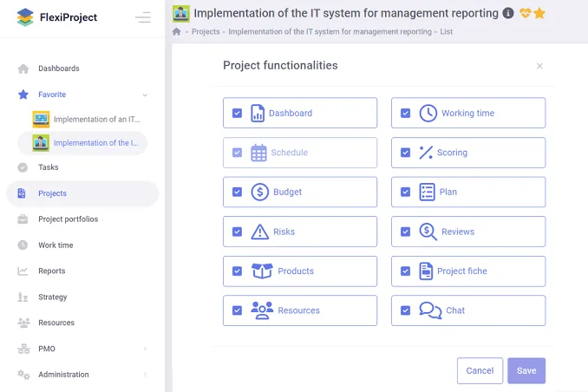Image resolution: width=588 pixels, height=392 pixels.
Task: Open Project portfolios menu item
Action: 69,219
